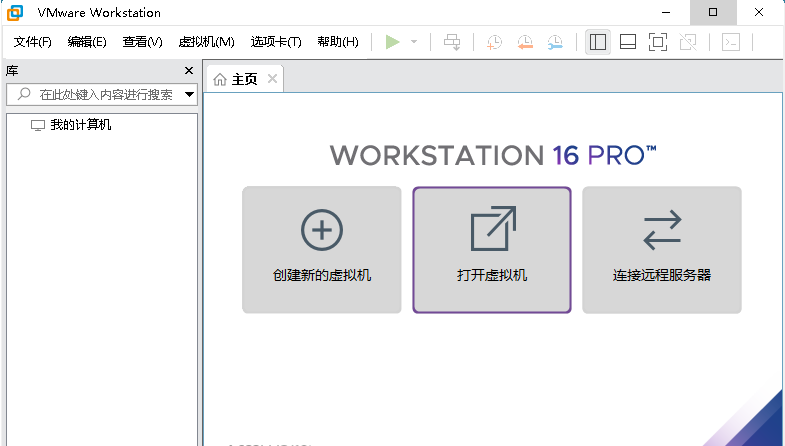Image resolution: width=785 pixels, height=446 pixels.
Task: Toggle the thumbnail bar view icon
Action: pos(628,42)
